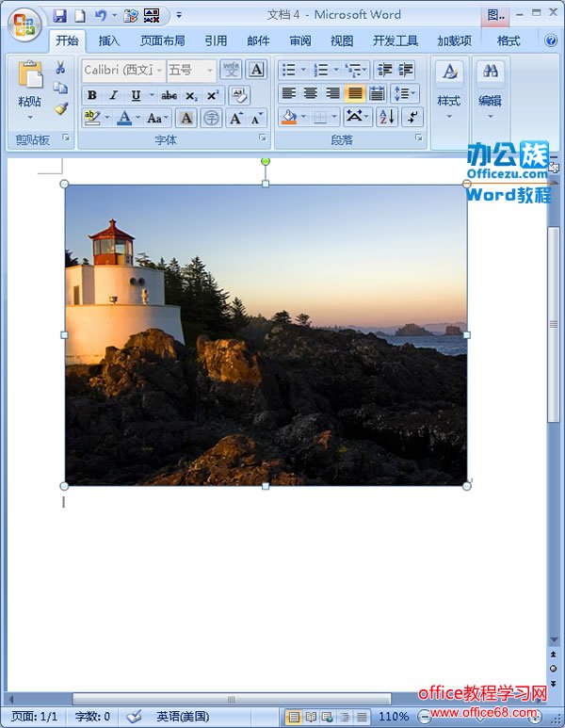The height and width of the screenshot is (728, 565).
Task: Select the Format Painter brush
Action: pos(60,109)
